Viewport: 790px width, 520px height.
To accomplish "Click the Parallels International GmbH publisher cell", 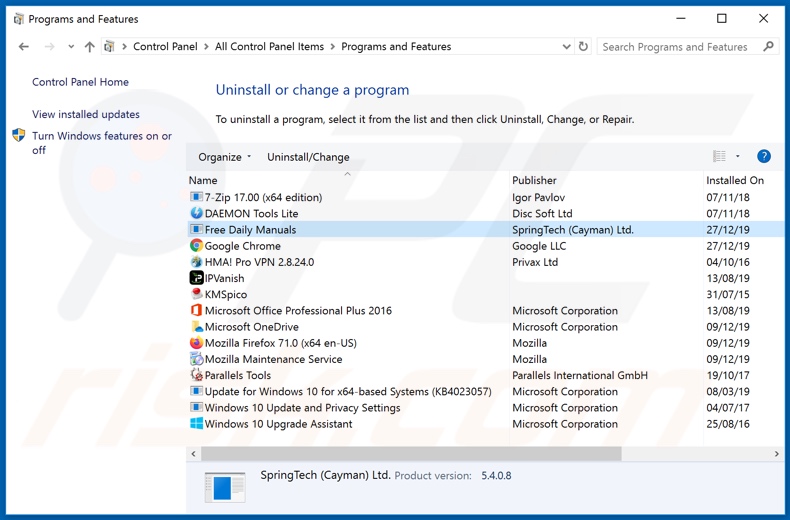I will [579, 375].
